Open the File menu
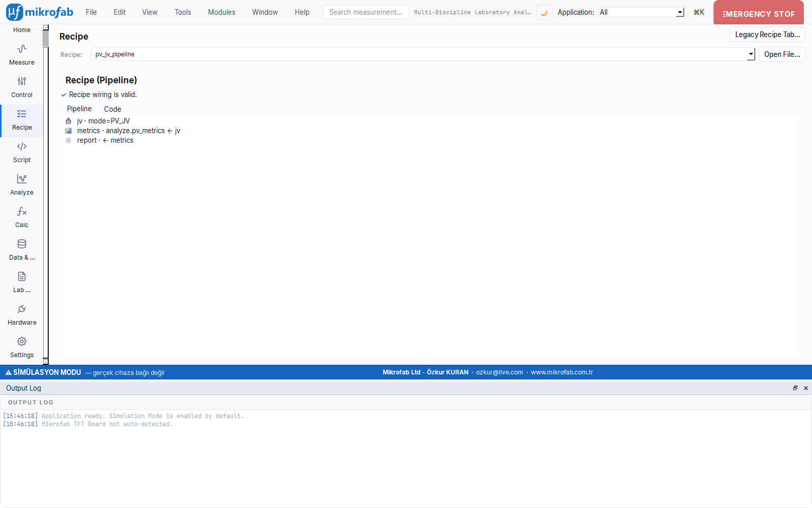 pos(91,12)
